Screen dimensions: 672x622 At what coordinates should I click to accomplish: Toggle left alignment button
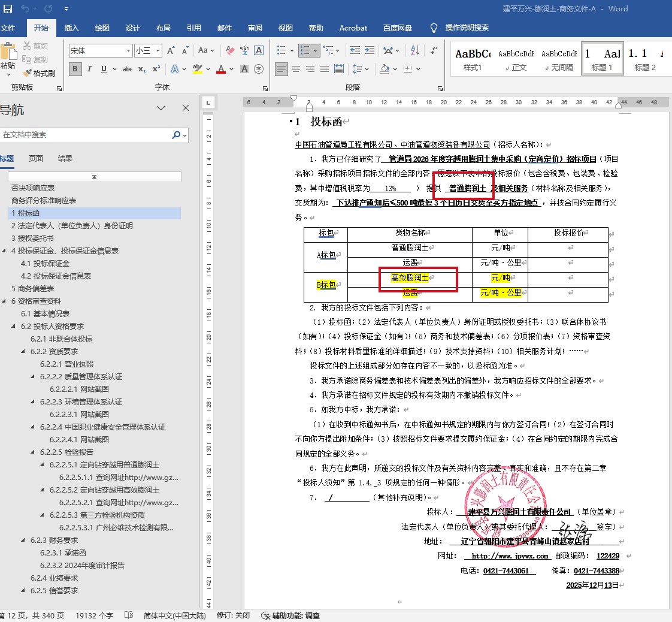click(x=281, y=69)
